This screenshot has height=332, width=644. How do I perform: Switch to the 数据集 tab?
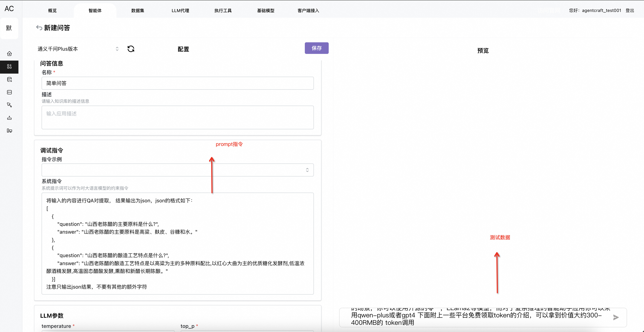click(x=138, y=10)
